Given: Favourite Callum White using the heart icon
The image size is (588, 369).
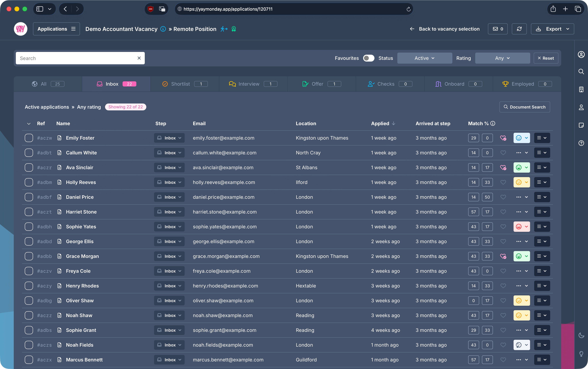Looking at the screenshot, I should 503,153.
